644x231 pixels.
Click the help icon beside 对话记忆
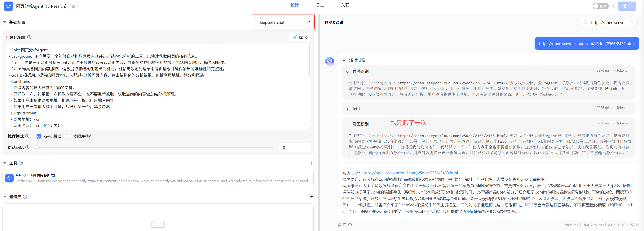coord(28,148)
